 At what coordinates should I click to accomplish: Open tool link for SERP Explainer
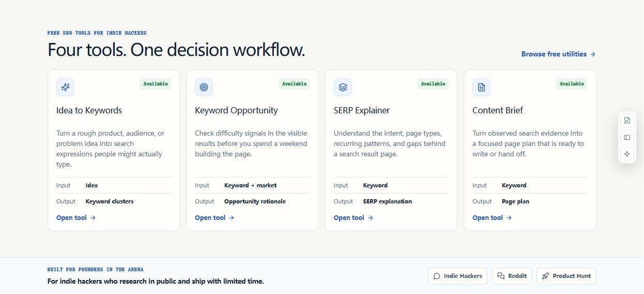pyautogui.click(x=354, y=218)
